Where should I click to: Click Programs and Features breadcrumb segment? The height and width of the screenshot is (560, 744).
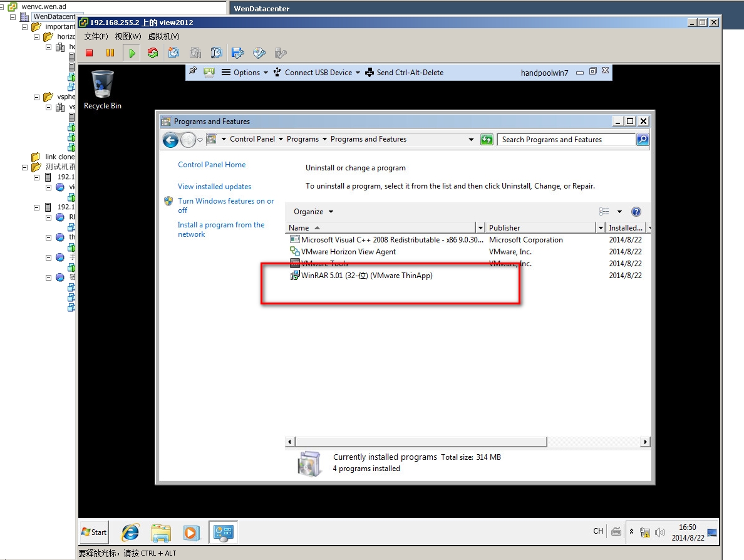[x=368, y=139]
